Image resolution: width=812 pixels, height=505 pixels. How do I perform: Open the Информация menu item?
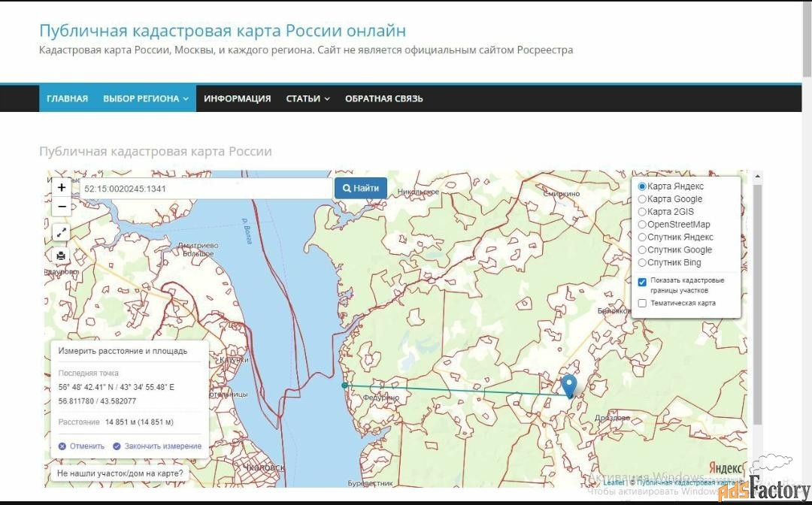point(237,98)
